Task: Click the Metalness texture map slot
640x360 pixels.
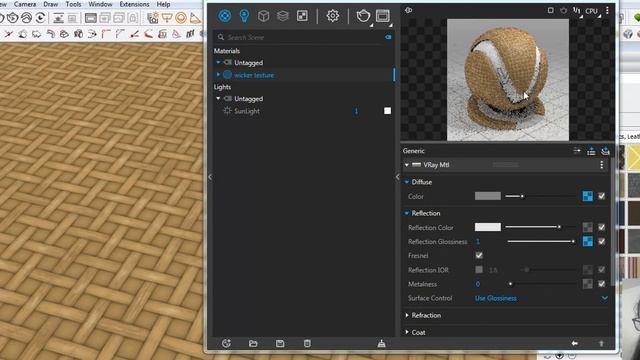Action: pyautogui.click(x=587, y=284)
